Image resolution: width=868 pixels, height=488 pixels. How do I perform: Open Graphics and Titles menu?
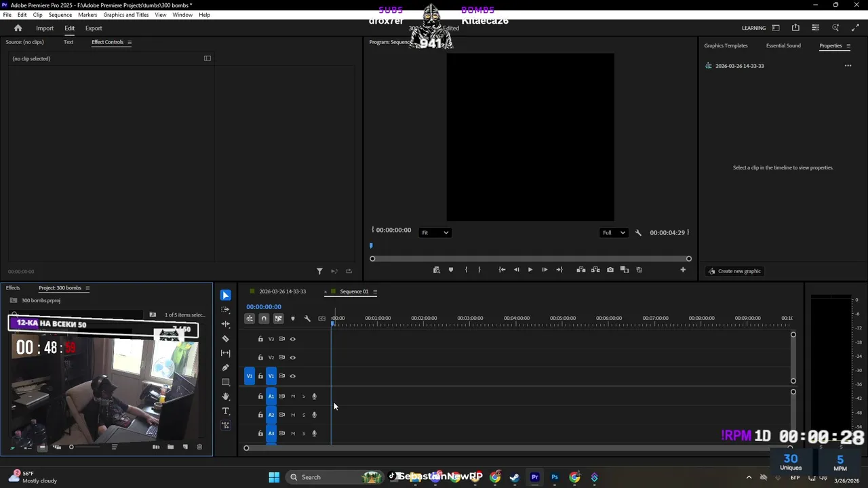point(126,15)
